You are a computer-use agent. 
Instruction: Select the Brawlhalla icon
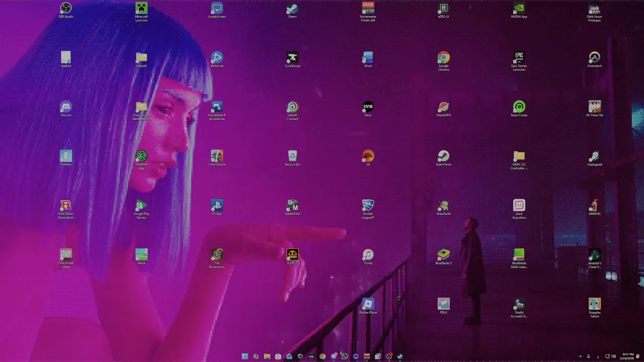tap(443, 208)
